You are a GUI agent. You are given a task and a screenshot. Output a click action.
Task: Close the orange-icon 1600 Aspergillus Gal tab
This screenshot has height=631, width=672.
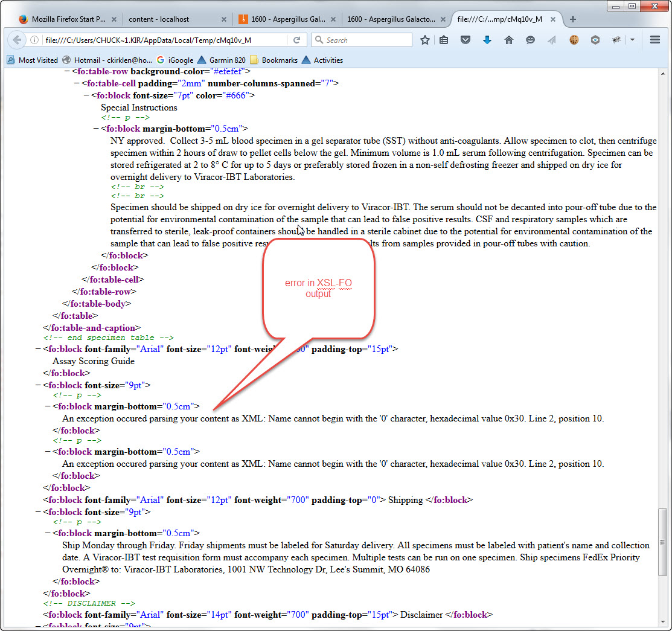tap(333, 19)
